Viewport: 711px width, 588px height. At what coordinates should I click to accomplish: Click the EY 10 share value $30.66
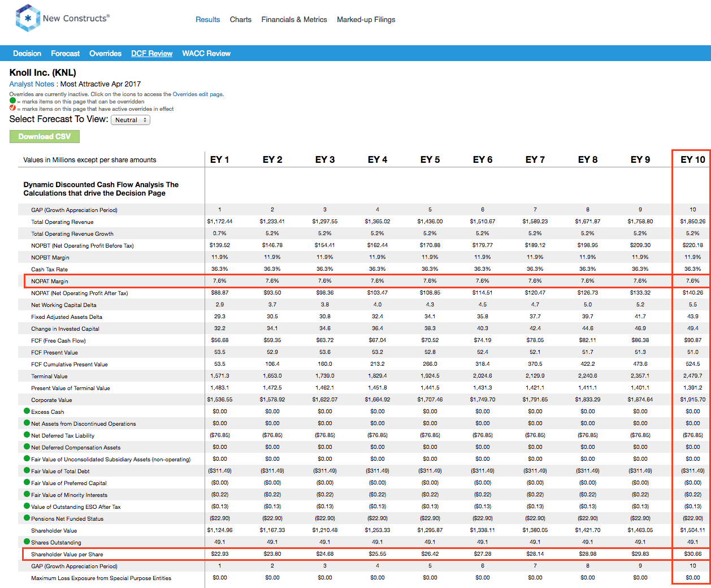point(693,554)
